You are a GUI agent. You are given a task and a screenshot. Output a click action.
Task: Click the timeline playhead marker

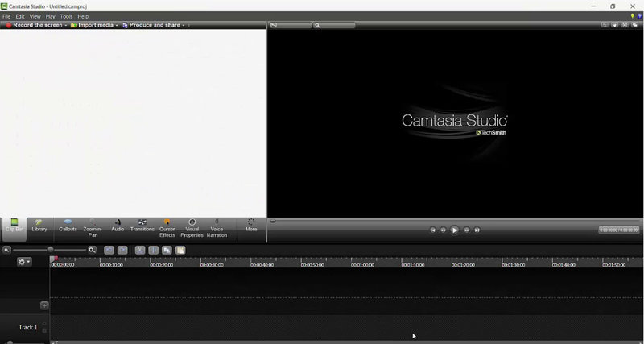pos(54,259)
